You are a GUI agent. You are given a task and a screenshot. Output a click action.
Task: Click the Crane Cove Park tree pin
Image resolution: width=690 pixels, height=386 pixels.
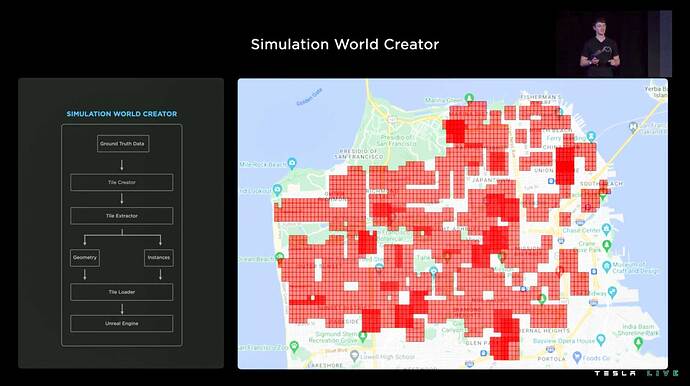607,246
